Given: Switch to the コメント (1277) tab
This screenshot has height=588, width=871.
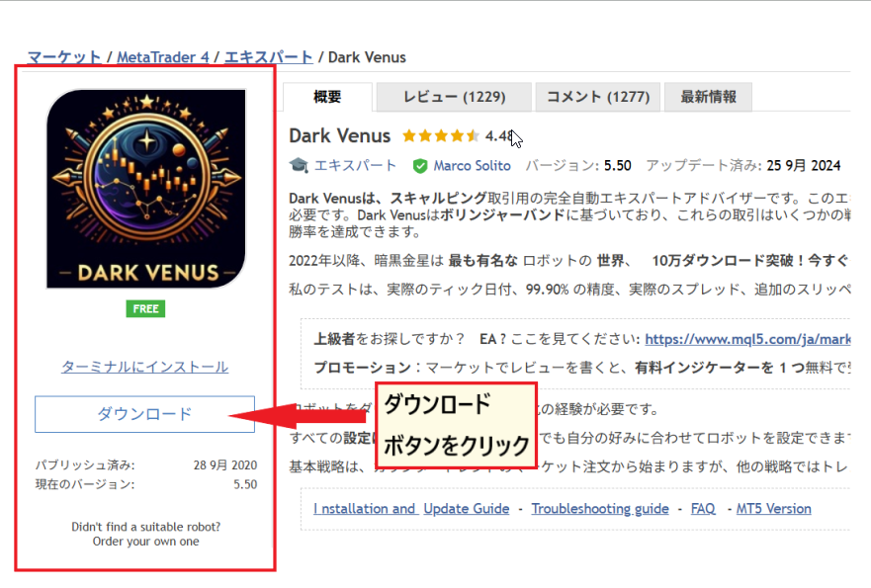Looking at the screenshot, I should click(x=598, y=97).
